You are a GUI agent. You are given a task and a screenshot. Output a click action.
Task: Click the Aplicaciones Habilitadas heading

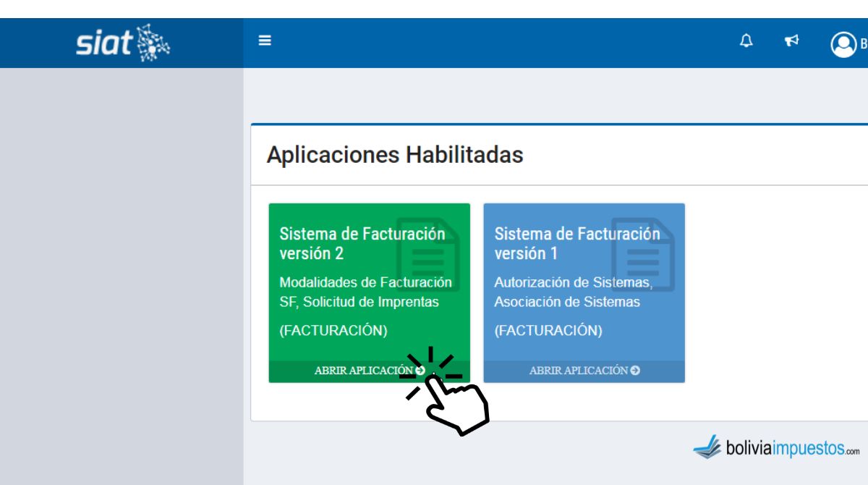(x=394, y=154)
